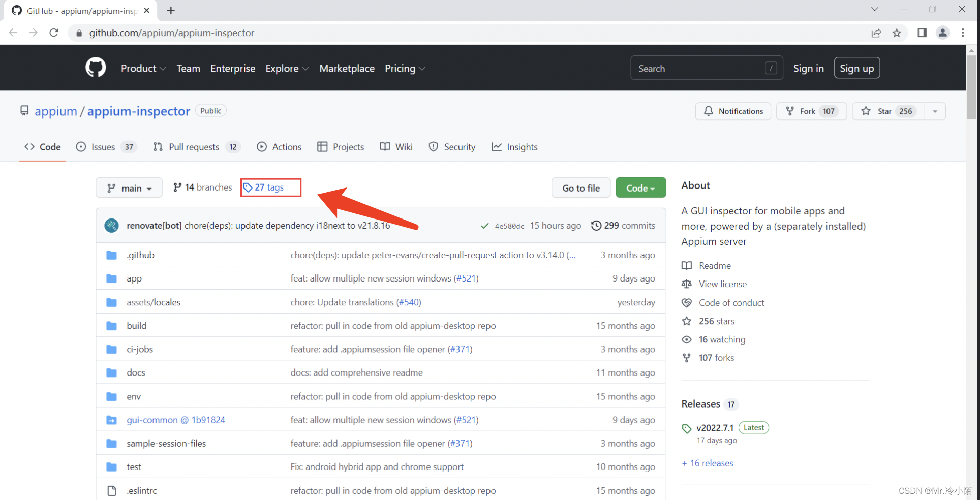Click the bell icon in Notifications button
Screen dimensions: 980x500
coord(709,111)
